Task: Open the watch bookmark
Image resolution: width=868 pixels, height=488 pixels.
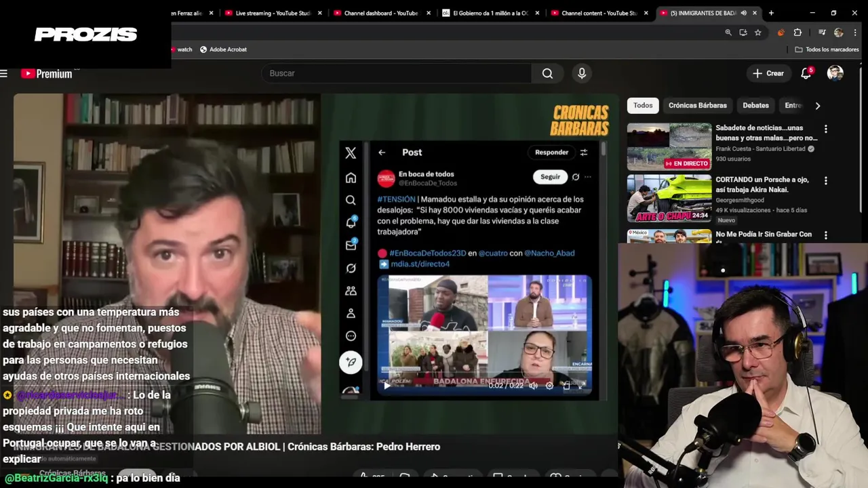Action: coord(181,49)
